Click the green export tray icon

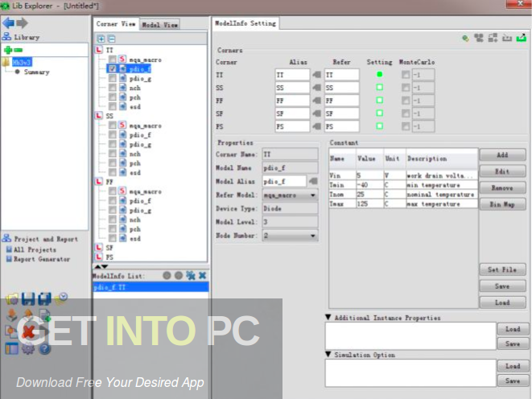(x=522, y=38)
